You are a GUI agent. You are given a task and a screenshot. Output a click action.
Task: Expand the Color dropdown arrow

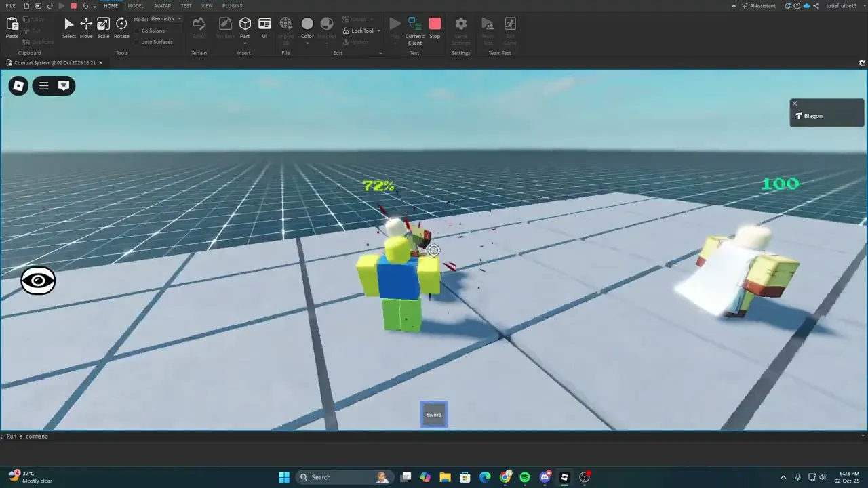[307, 43]
